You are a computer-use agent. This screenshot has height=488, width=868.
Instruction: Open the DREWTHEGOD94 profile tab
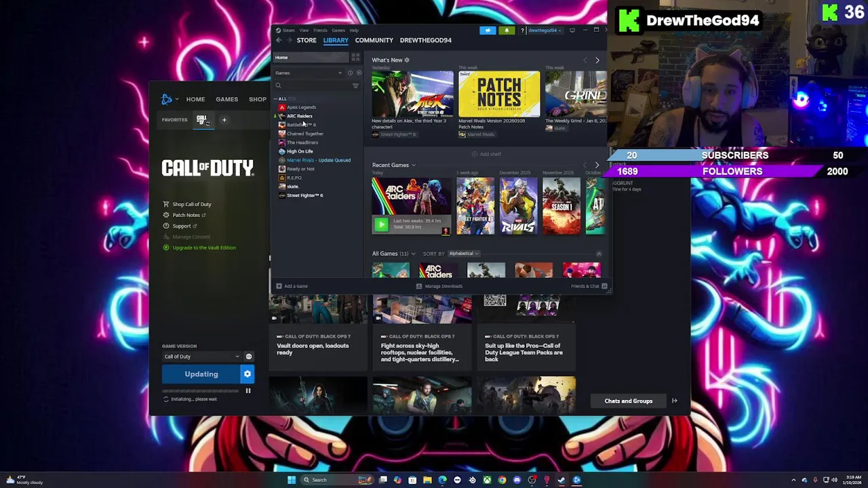[x=426, y=40]
